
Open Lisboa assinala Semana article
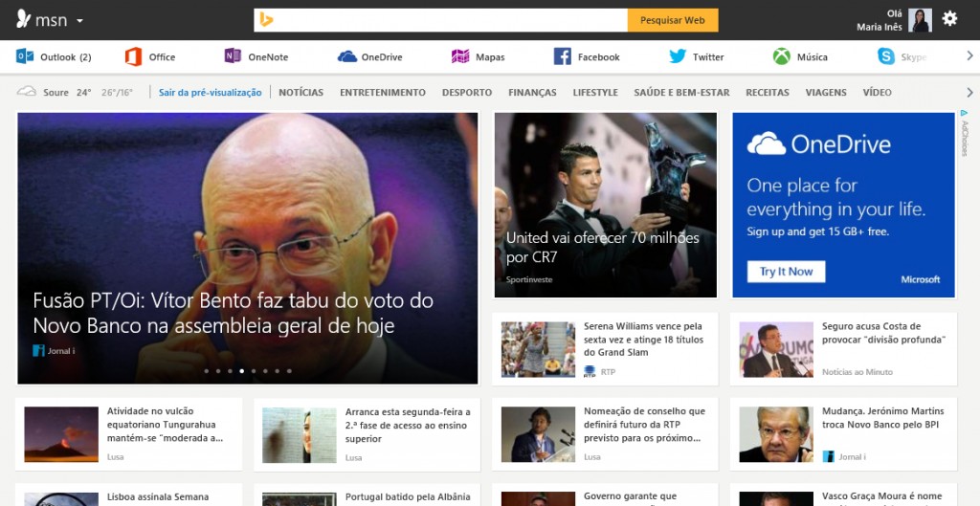tap(158, 497)
